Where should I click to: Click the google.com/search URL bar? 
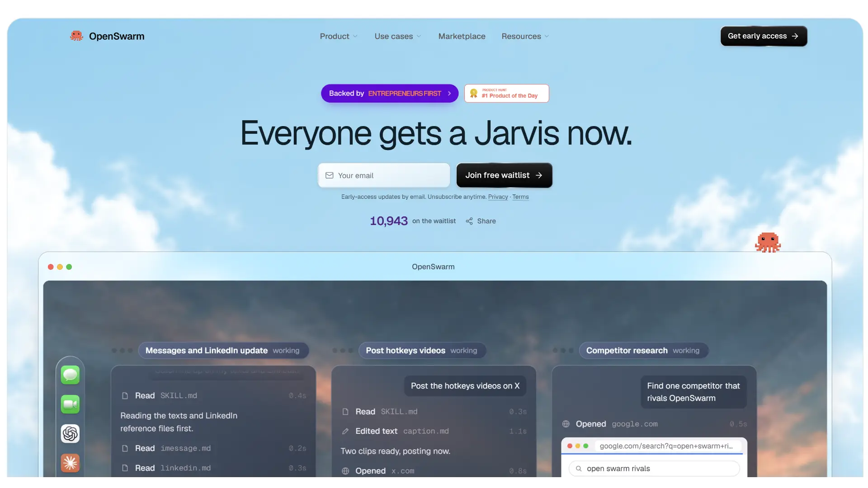668,446
